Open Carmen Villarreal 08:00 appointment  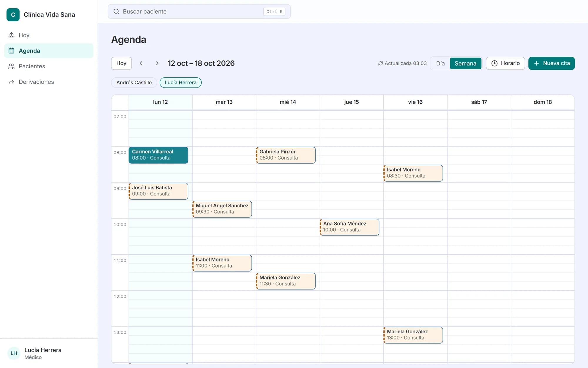158,155
